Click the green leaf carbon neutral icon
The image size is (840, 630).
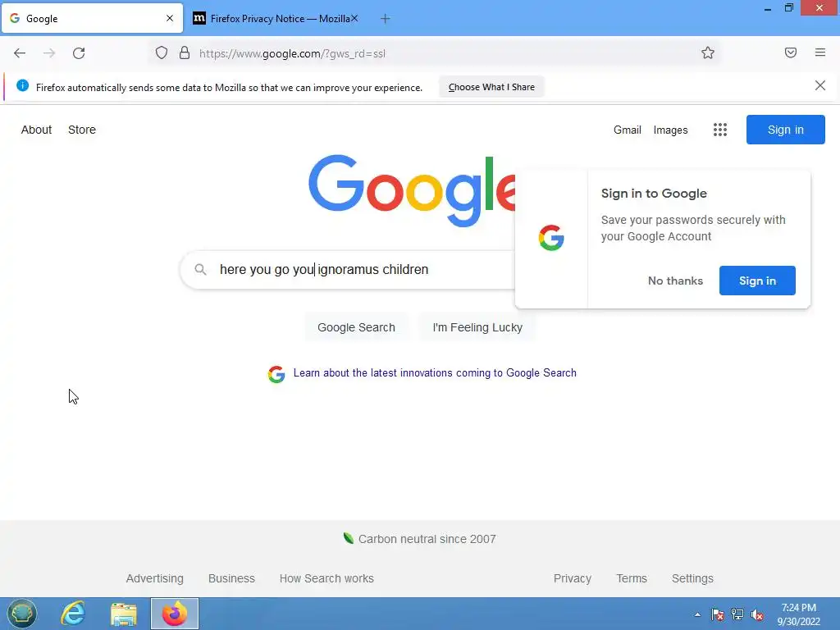tap(348, 538)
